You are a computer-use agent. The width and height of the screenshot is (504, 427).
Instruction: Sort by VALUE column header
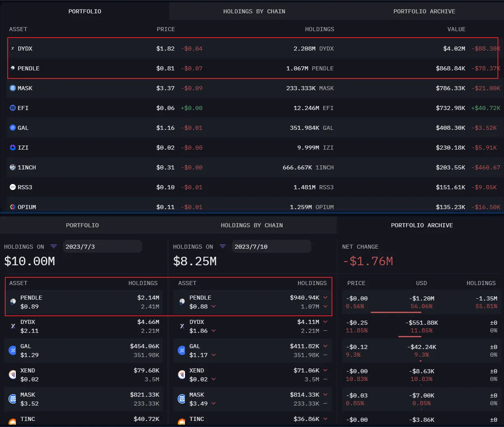pyautogui.click(x=456, y=29)
